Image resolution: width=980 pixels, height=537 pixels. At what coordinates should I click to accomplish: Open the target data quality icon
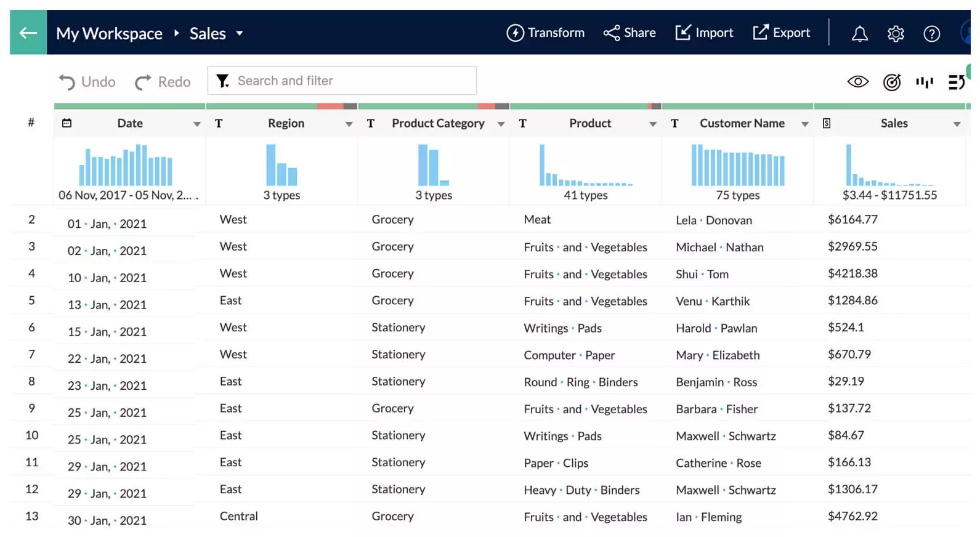891,82
